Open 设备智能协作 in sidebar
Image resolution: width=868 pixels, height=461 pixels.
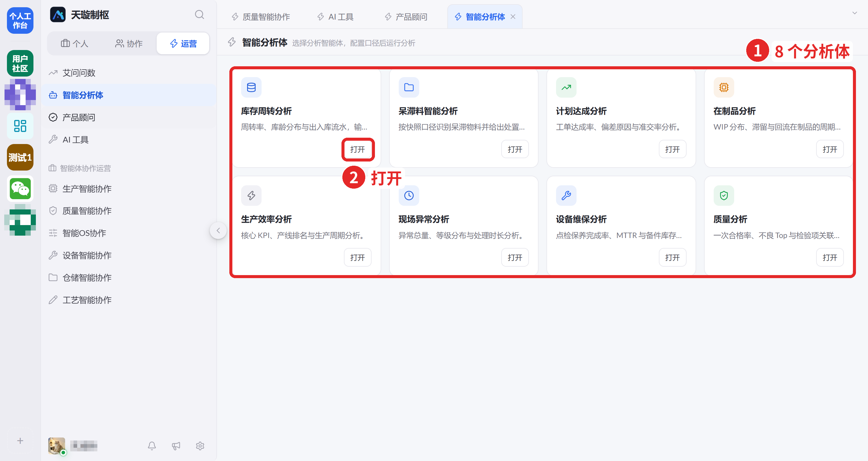(x=129, y=255)
